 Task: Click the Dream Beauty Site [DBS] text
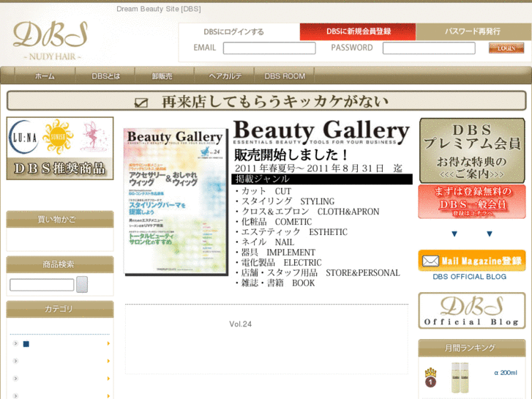[x=159, y=9]
